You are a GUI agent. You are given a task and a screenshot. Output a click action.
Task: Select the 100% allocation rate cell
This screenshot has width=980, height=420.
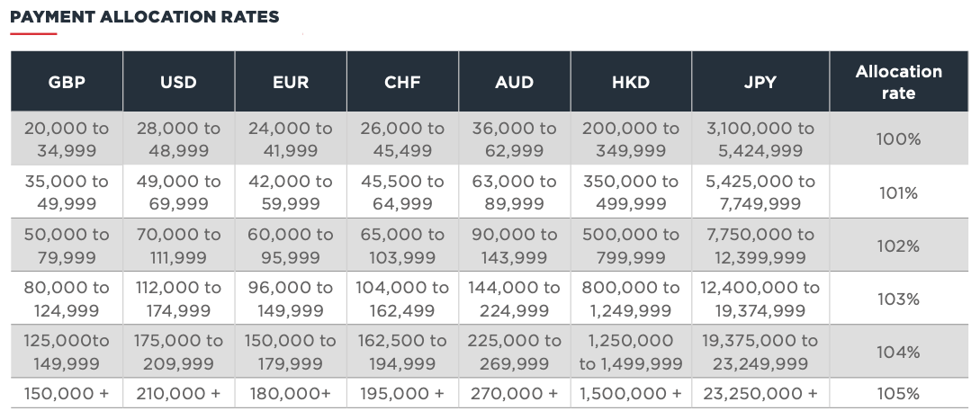click(898, 139)
